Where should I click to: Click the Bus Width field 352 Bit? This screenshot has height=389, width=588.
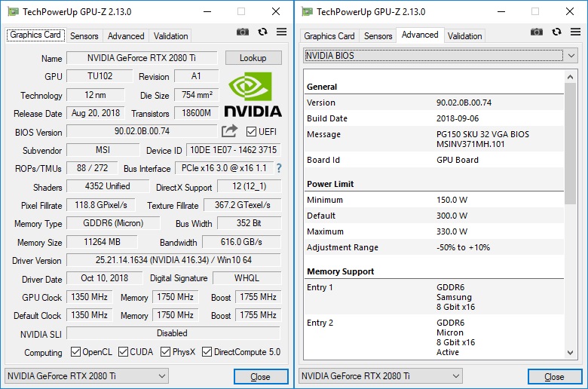click(x=249, y=223)
